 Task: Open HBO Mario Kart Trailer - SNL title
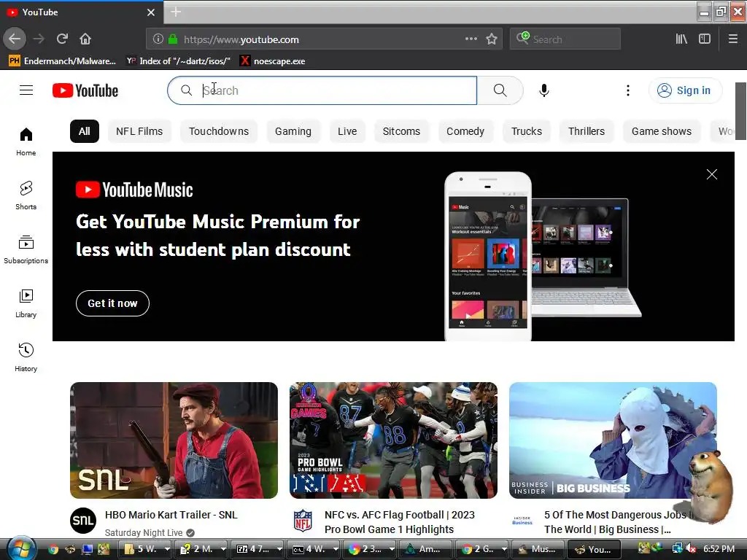tap(171, 515)
